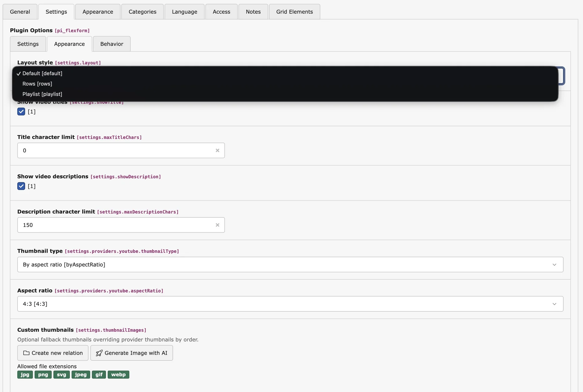Click the folder icon on Create new relation
The image size is (583, 392).
pyautogui.click(x=26, y=353)
